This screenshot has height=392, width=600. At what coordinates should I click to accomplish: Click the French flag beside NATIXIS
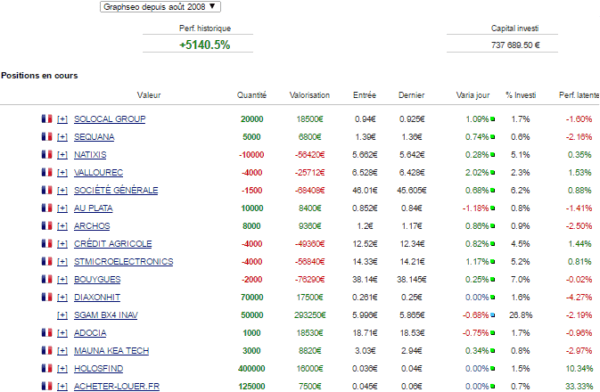pyautogui.click(x=47, y=154)
